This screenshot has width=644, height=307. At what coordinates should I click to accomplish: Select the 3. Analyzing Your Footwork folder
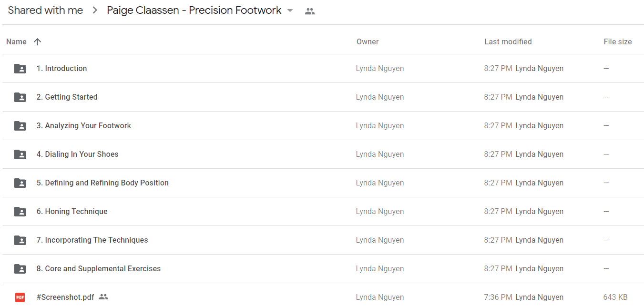tap(323, 126)
